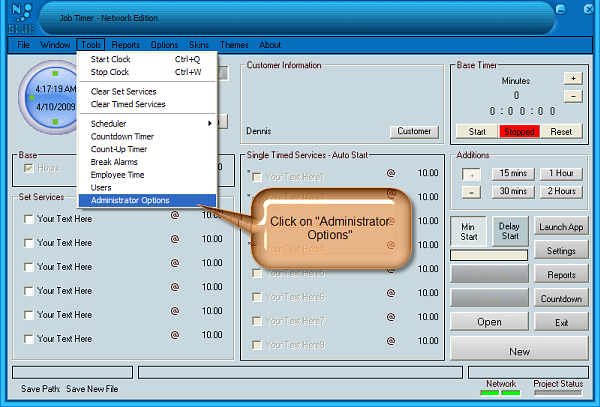Select Break Alarms menu item
Viewport: 600px width, 407px height.
pos(148,162)
